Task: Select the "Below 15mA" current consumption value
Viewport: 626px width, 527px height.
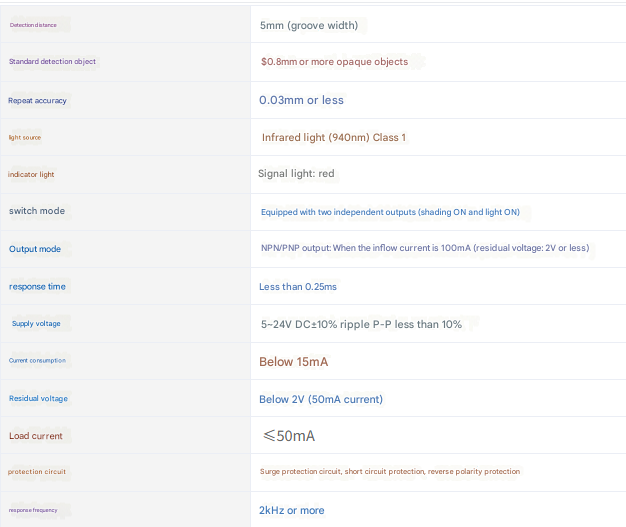Action: click(x=293, y=361)
